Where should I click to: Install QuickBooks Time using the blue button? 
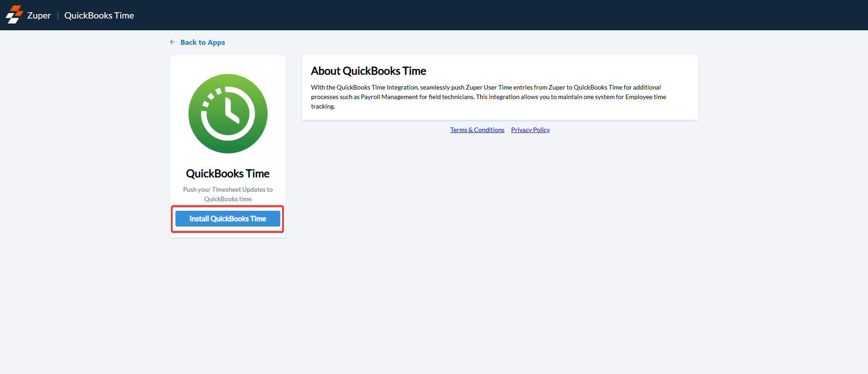tap(228, 219)
